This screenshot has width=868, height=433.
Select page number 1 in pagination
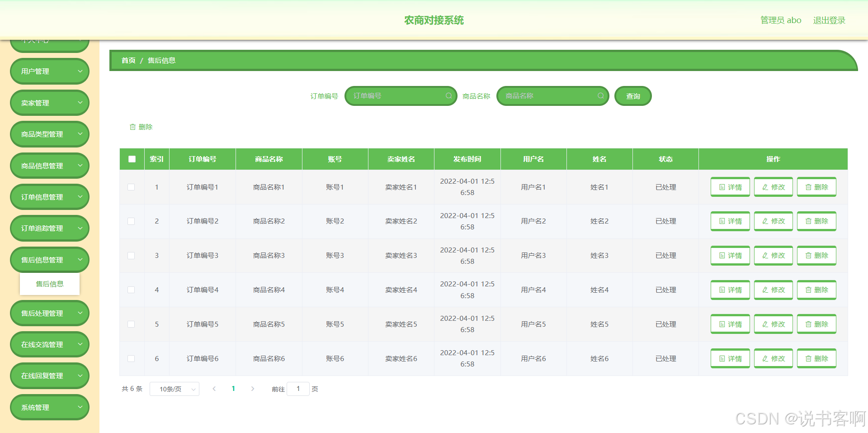(x=233, y=389)
